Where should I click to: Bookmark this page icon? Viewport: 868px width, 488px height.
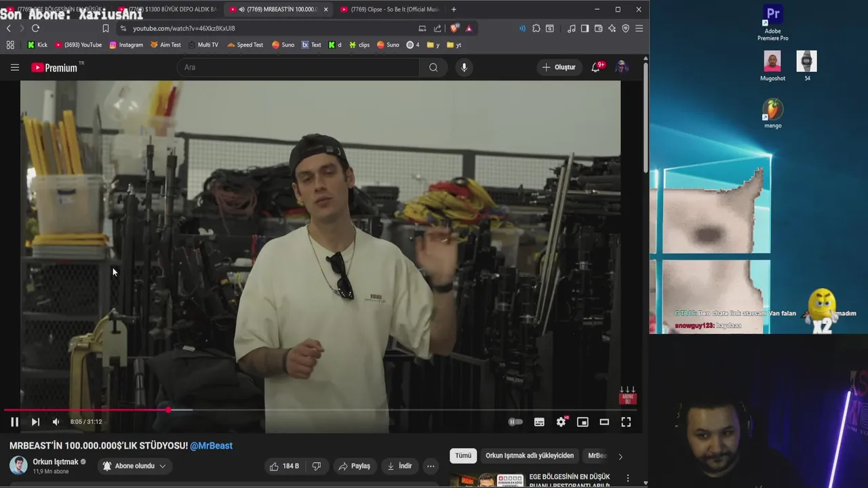click(105, 28)
